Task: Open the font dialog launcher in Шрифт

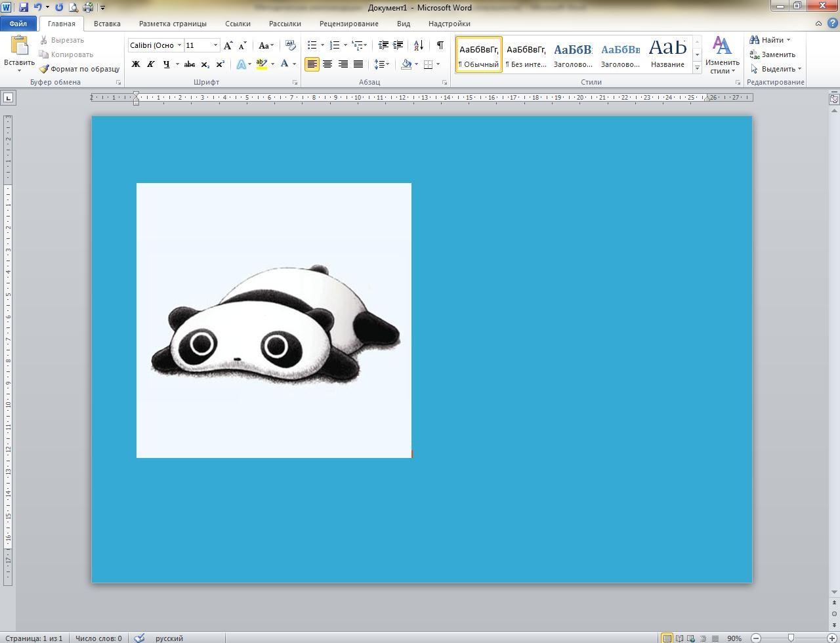Action: click(x=295, y=83)
